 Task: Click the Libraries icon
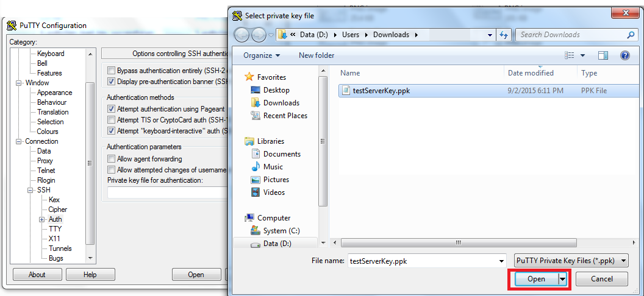point(249,141)
